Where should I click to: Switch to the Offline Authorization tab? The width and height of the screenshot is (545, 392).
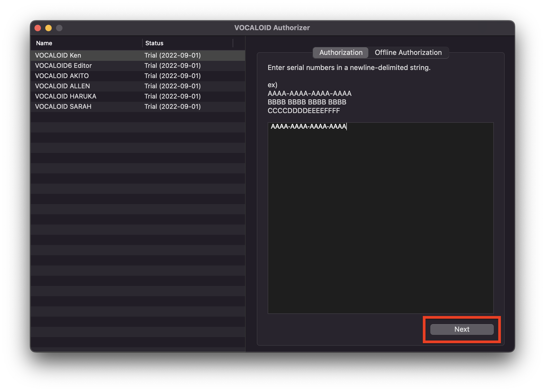coord(408,52)
